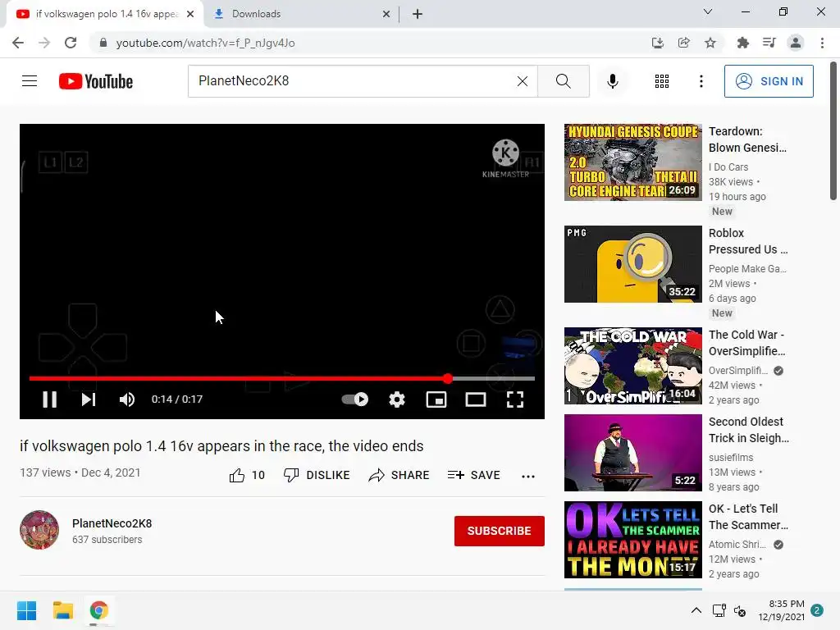Open Chrome extensions puzzle icon

coord(742,43)
